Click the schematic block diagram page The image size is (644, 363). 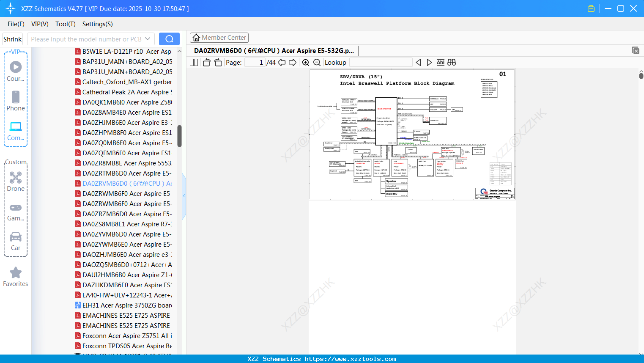[x=412, y=134]
